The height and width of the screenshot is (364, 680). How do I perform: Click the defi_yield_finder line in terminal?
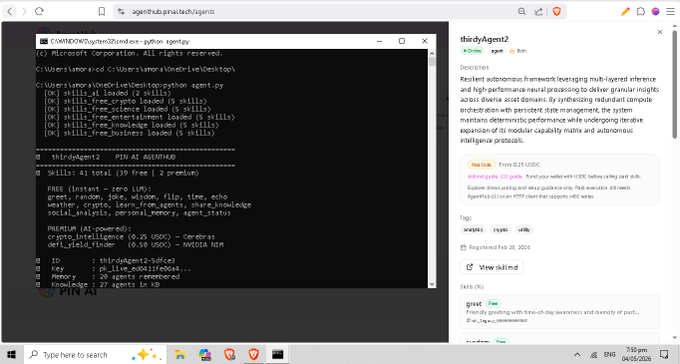(x=135, y=245)
